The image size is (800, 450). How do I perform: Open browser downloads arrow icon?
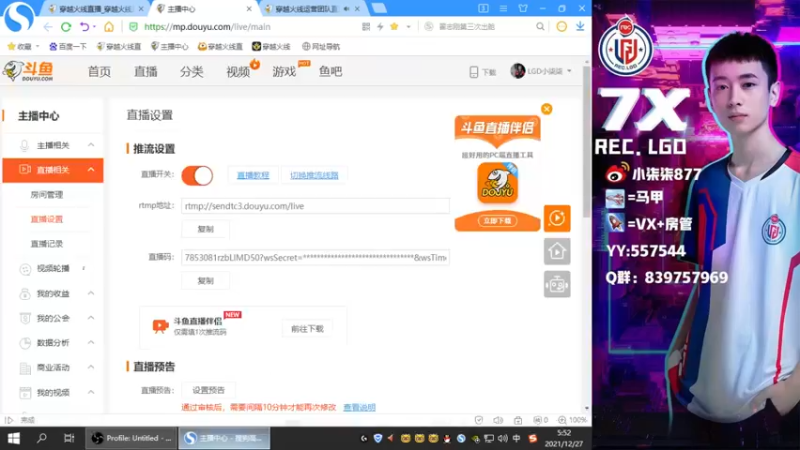click(x=580, y=27)
